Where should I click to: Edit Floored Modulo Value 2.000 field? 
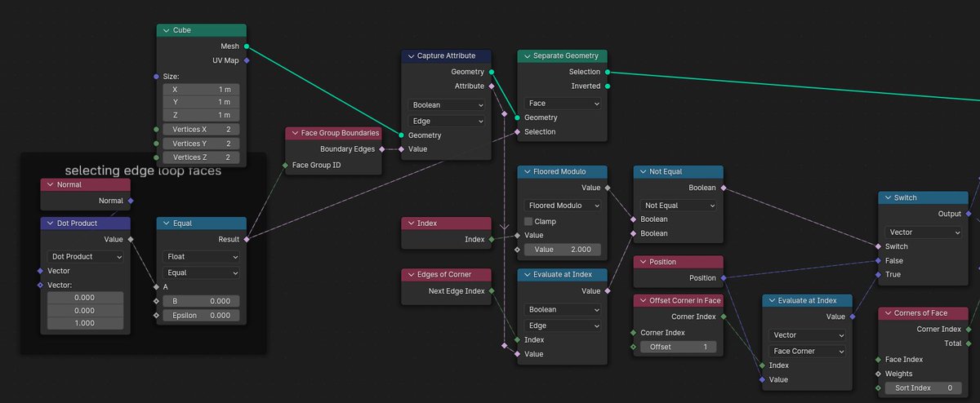[x=563, y=250]
